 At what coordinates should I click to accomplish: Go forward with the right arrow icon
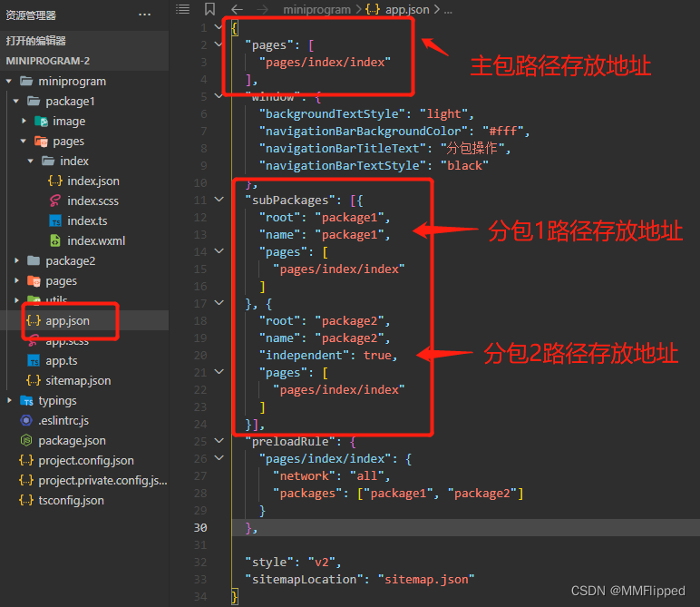pos(263,9)
